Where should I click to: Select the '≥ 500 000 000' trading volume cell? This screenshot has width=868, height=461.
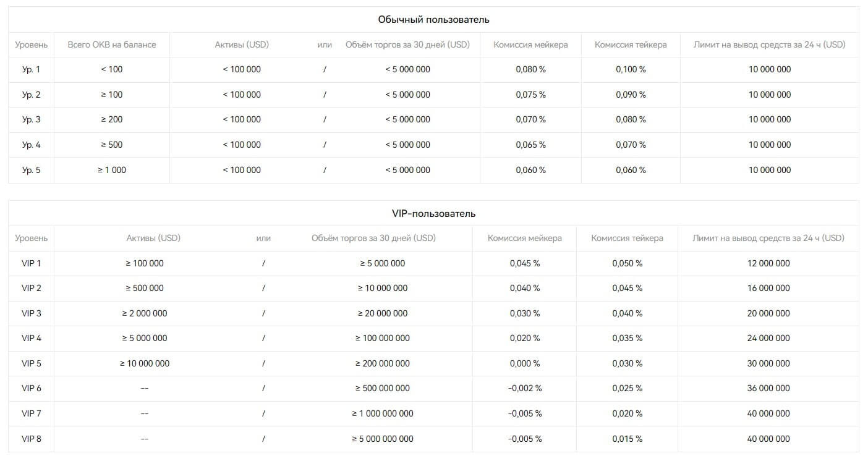[383, 388]
